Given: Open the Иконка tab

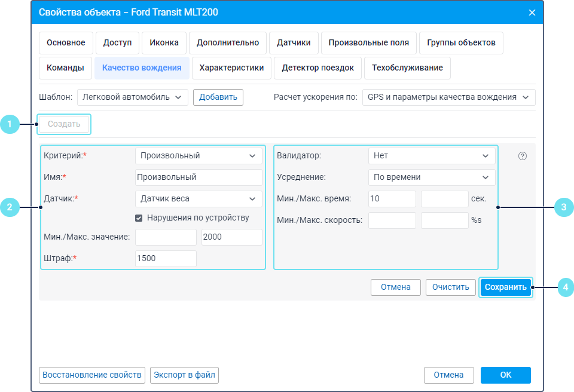Looking at the screenshot, I should coord(164,43).
